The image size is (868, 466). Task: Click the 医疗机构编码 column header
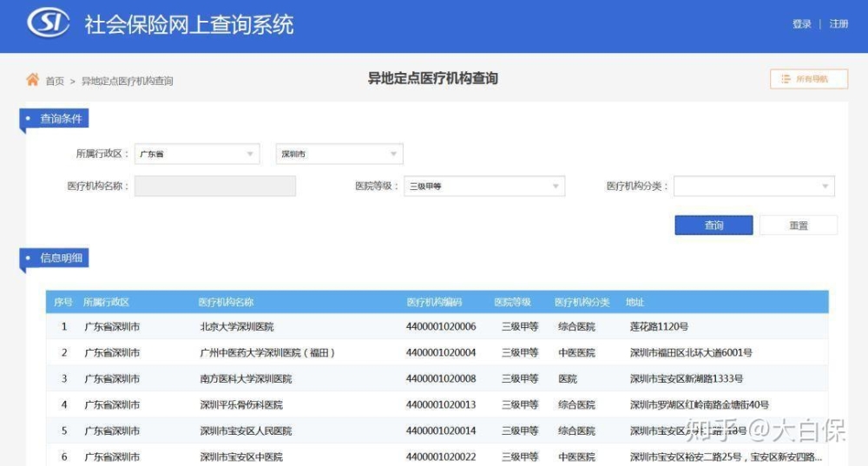click(x=434, y=302)
